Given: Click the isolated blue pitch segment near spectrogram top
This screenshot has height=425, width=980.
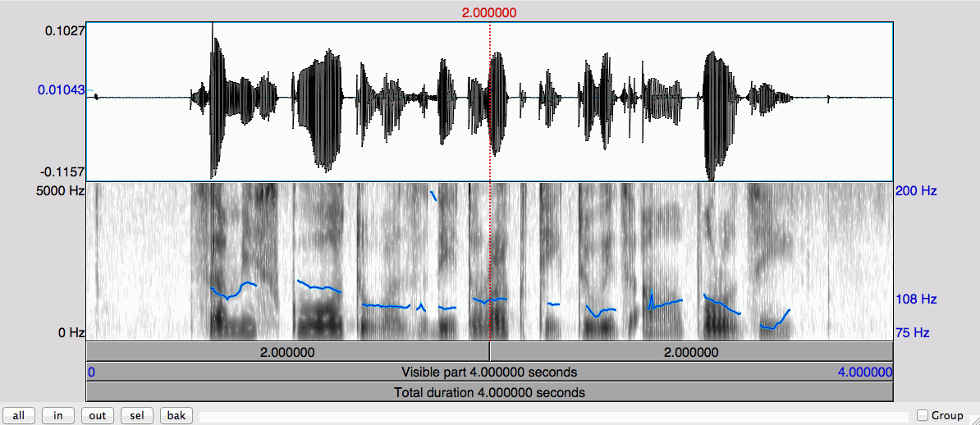Looking at the screenshot, I should click(x=433, y=195).
